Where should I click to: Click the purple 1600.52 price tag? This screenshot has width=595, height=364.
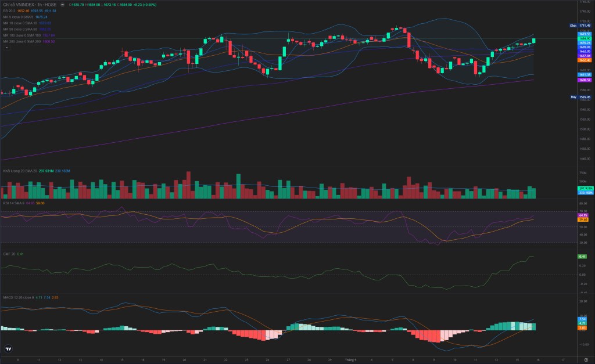point(585,80)
